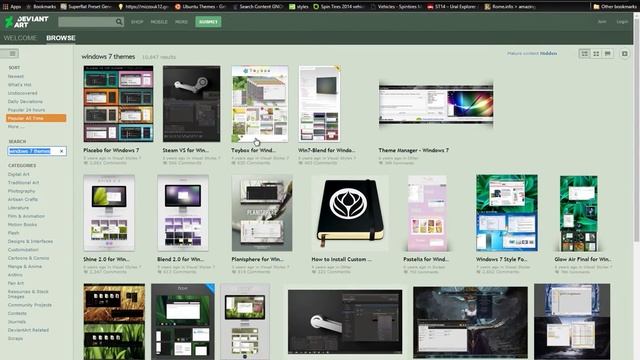Switch to the BROWSE tab

click(61, 38)
